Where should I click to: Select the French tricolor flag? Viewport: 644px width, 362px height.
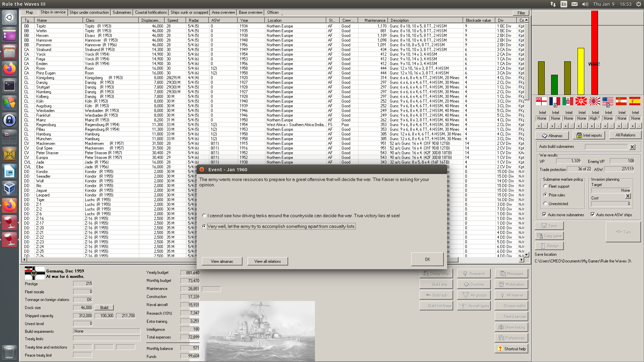(x=554, y=101)
